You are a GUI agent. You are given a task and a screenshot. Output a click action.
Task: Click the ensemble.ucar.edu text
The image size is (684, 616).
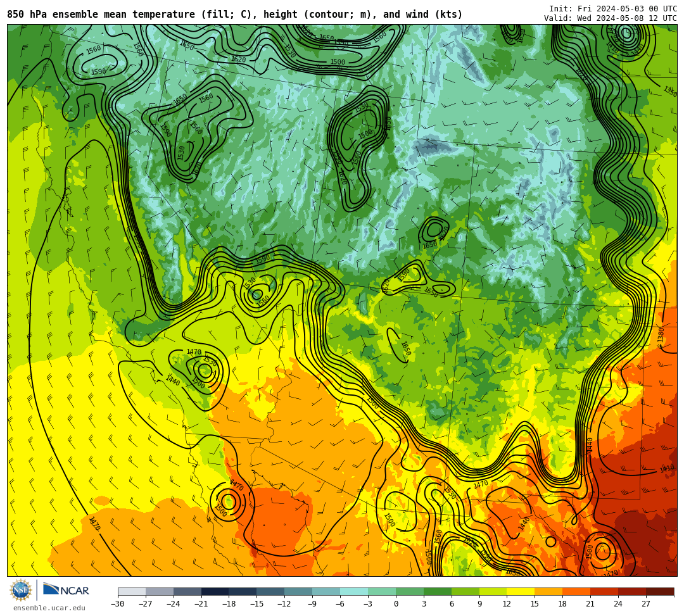click(x=49, y=608)
